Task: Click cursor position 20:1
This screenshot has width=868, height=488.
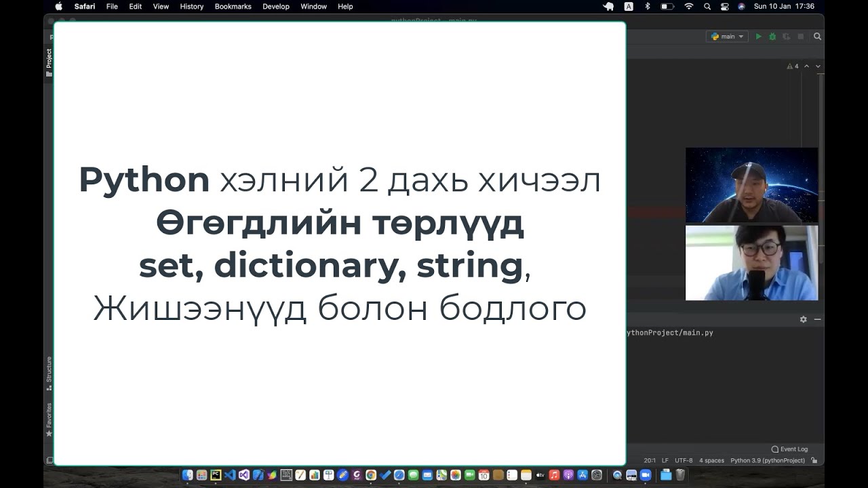Action: click(x=650, y=460)
